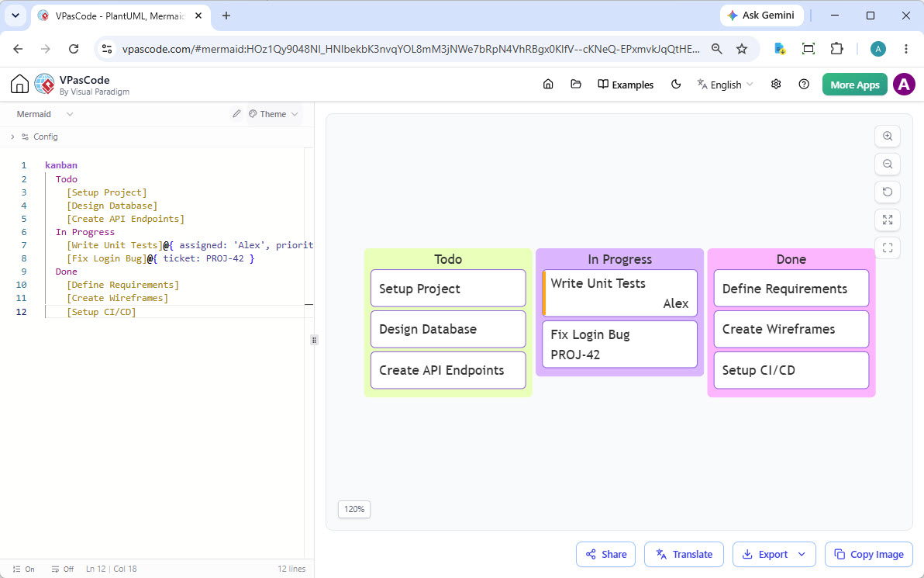Click the screen capture icon in Chrome toolbar
The image size is (924, 578).
point(808,49)
